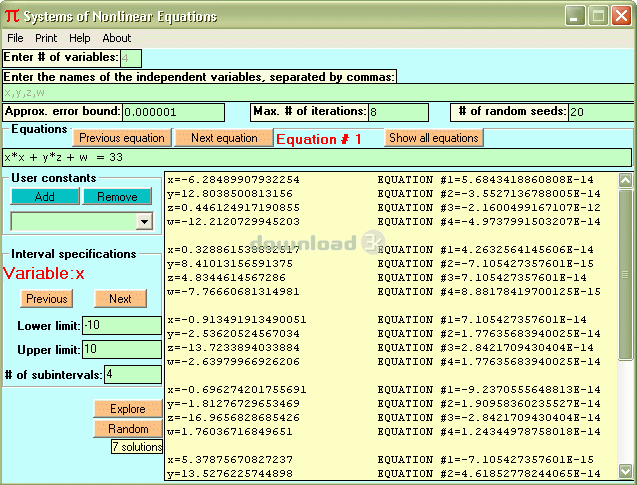The image size is (637, 485).
Task: Click the pi application icon in title bar
Action: [12, 16]
